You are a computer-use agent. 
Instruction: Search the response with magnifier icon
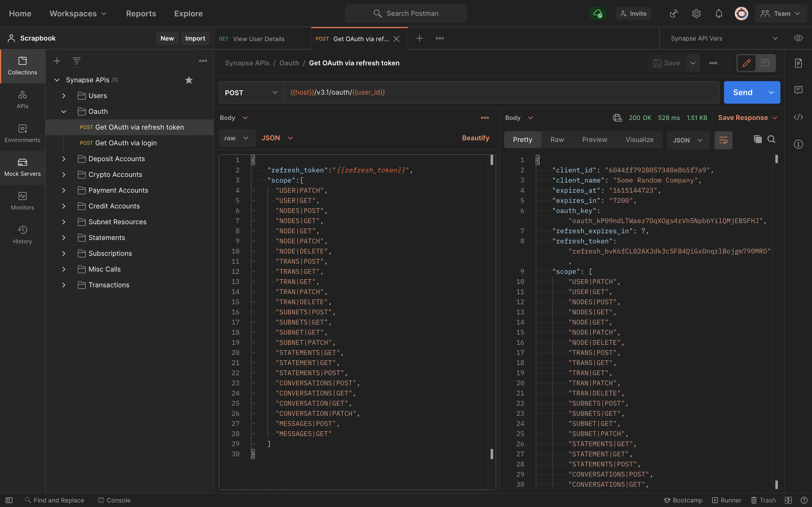coord(771,139)
